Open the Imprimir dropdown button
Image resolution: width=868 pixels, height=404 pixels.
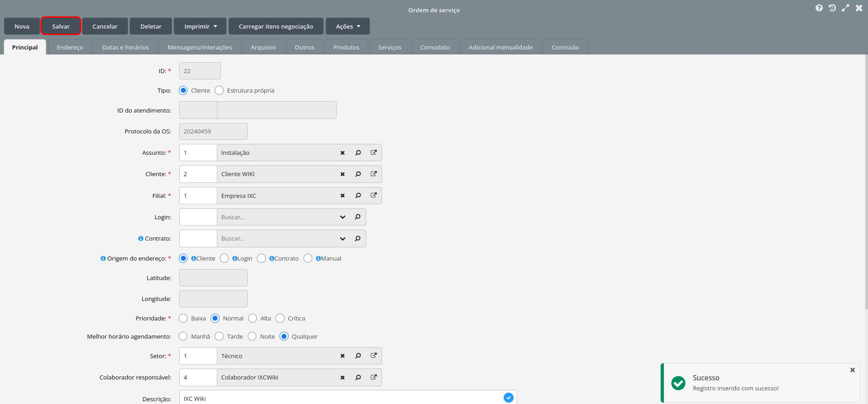[x=201, y=26]
